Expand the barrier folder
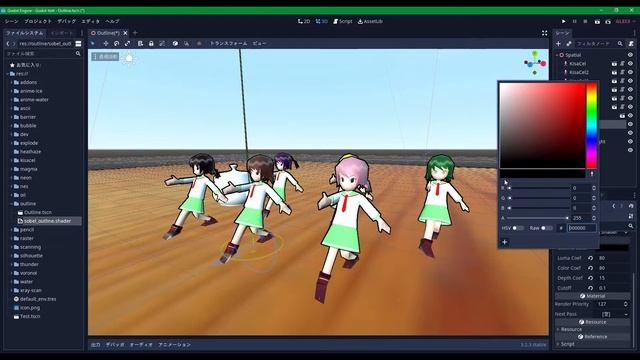640x360 pixels. [11, 117]
